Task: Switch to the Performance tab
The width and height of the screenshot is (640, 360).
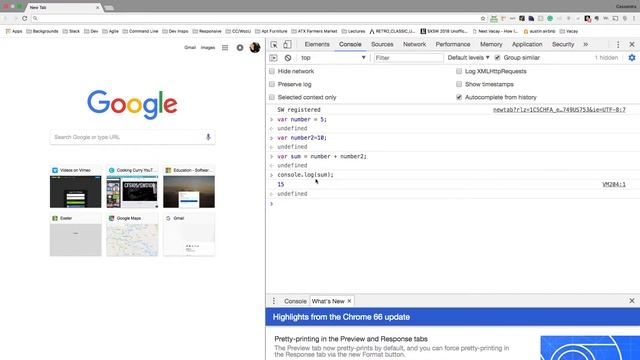Action: [453, 44]
